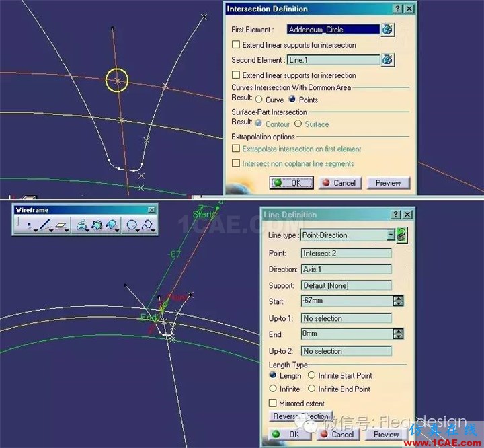This screenshot has height=448, width=484.
Task: Select the Line tool in Wireframe toolbar
Action: pyautogui.click(x=45, y=225)
